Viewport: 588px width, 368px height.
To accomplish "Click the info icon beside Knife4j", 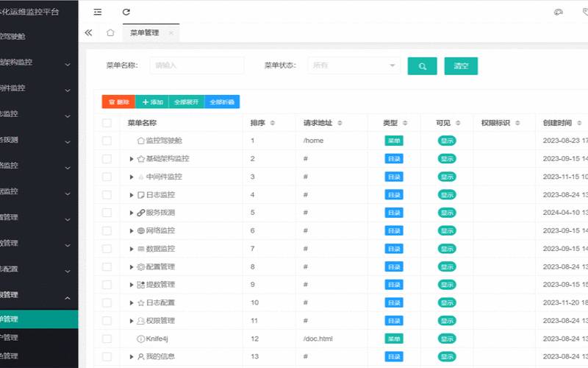I will 140,339.
